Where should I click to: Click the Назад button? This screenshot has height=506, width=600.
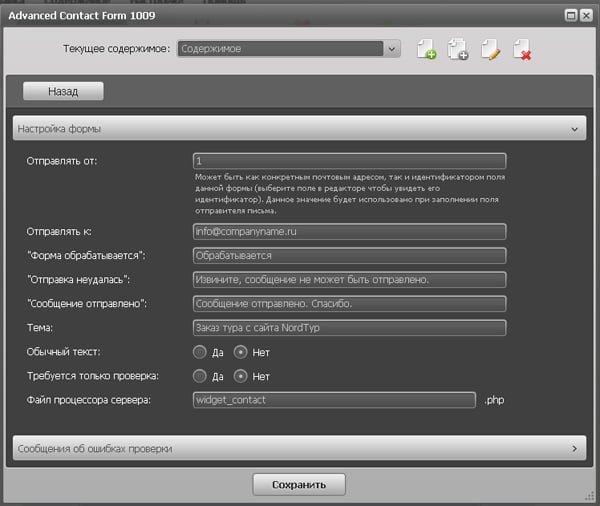pos(63,91)
